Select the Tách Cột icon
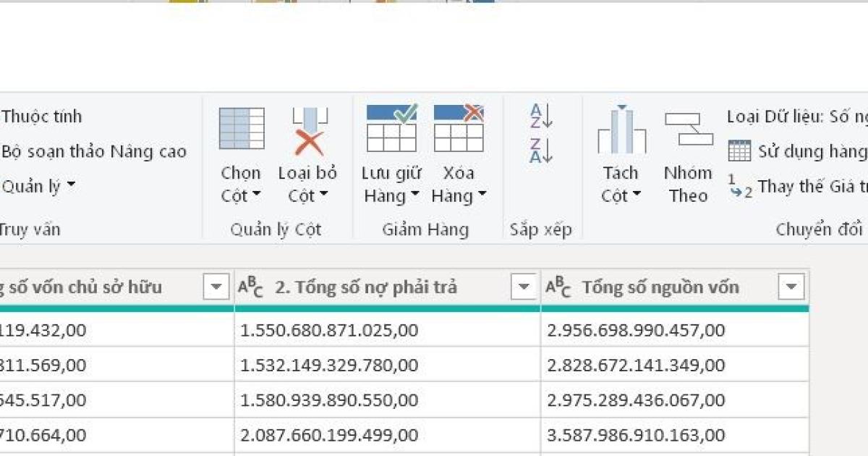This screenshot has height=456, width=868. point(621,129)
